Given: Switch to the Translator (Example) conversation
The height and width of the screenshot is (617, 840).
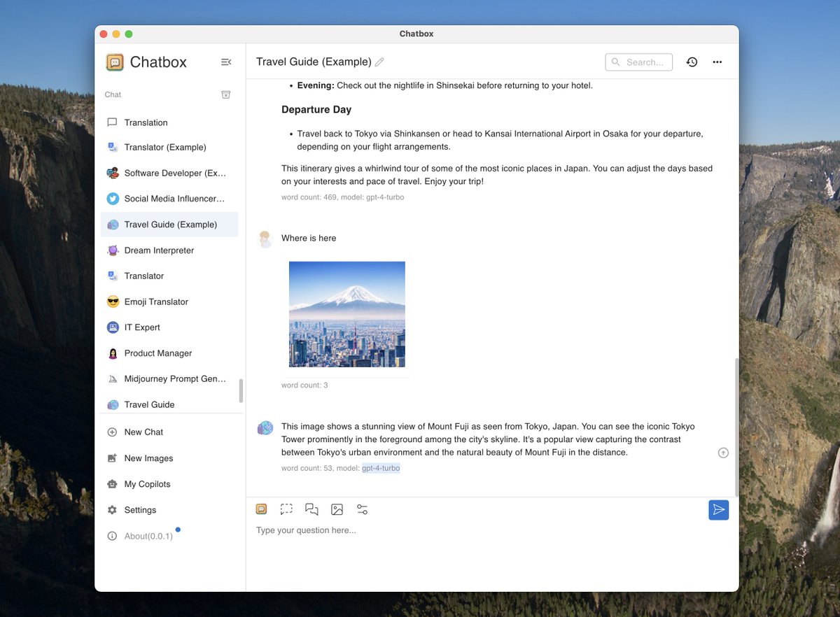Looking at the screenshot, I should click(166, 147).
